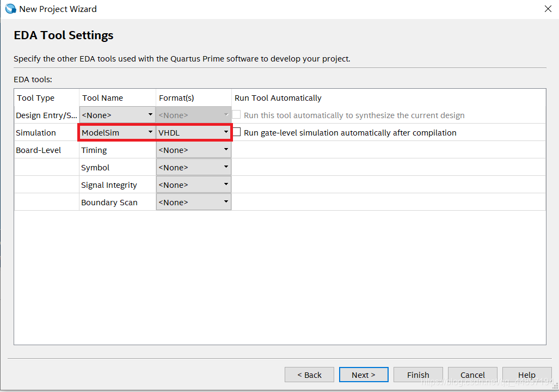Open the Simulation tool ModelSim dropdown
Screen dimensions: 559x392
coord(117,132)
